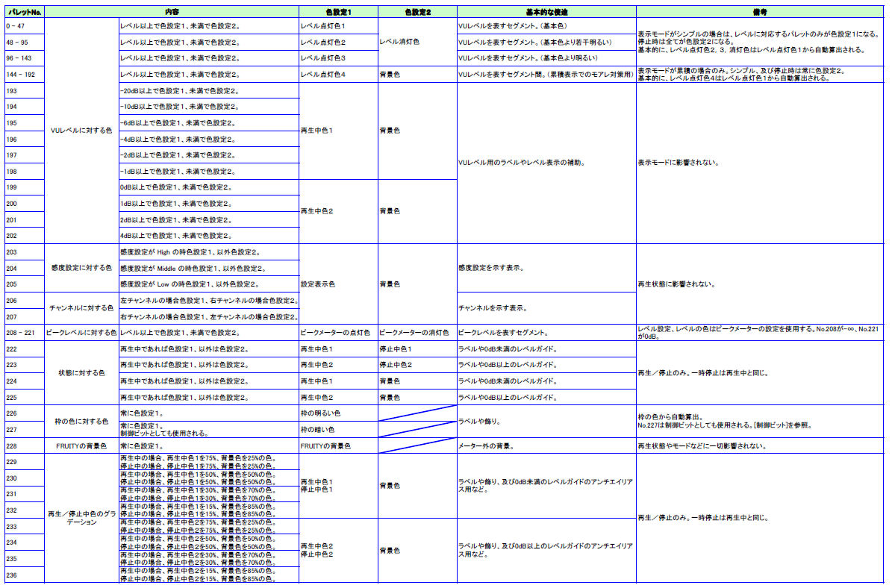Select the 再生／停止中色のグラデーション category cell

tap(81, 518)
